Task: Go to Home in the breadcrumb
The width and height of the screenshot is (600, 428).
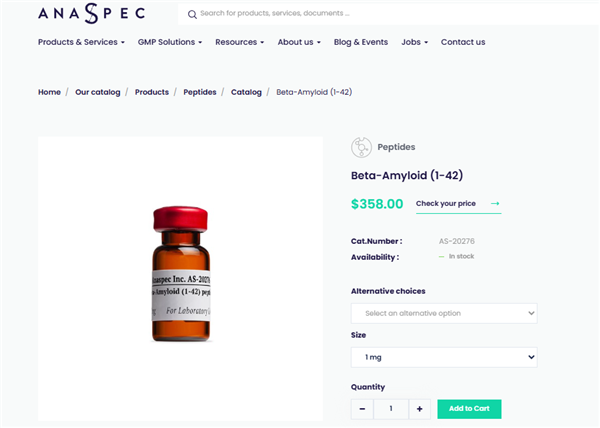Action: [x=49, y=92]
